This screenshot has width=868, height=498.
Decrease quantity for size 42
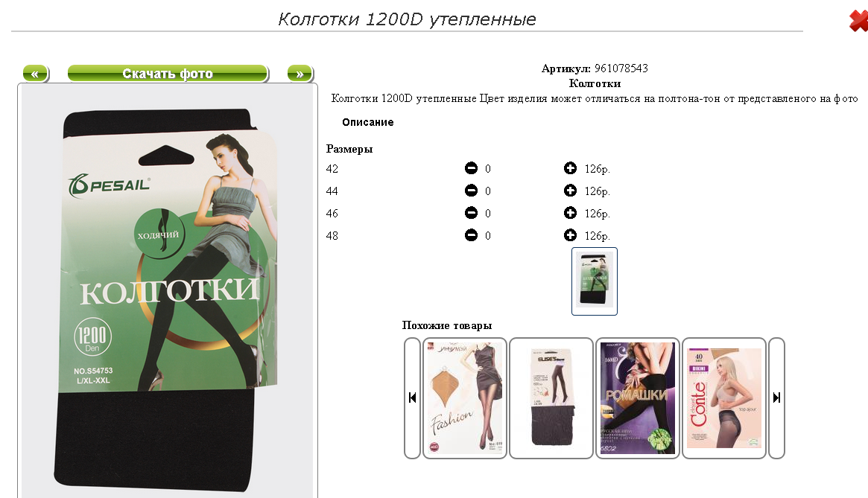coord(471,168)
